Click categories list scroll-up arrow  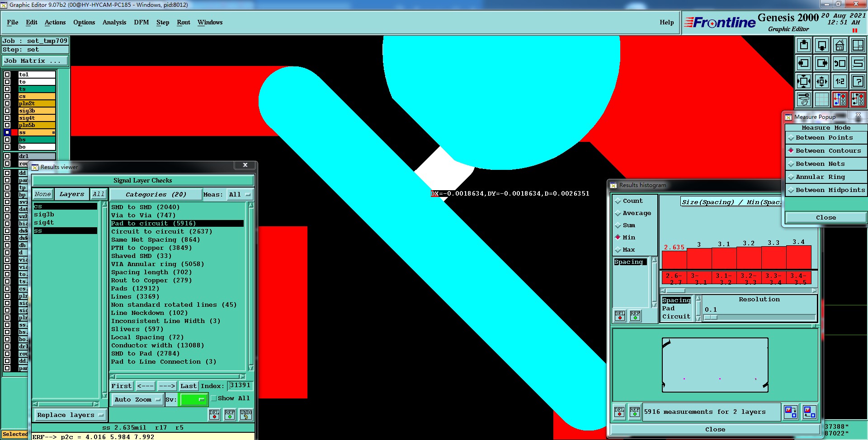[251, 206]
